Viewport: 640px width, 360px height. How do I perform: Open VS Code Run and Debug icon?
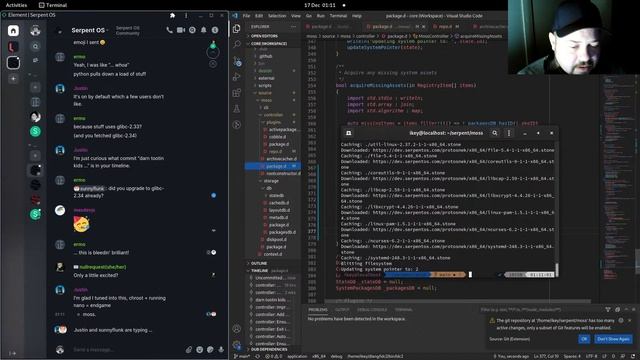[236, 77]
